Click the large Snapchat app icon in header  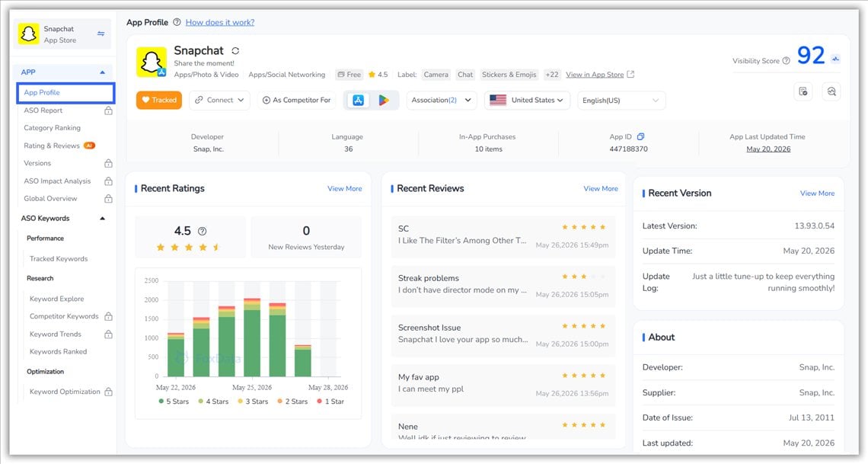pos(151,62)
